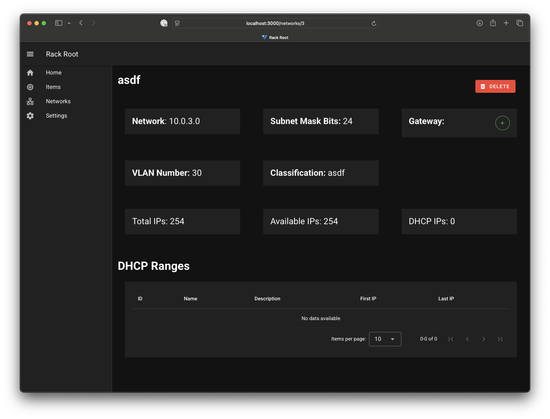This screenshot has height=419, width=550.
Task: Click the Items circle icon
Action: click(x=30, y=87)
